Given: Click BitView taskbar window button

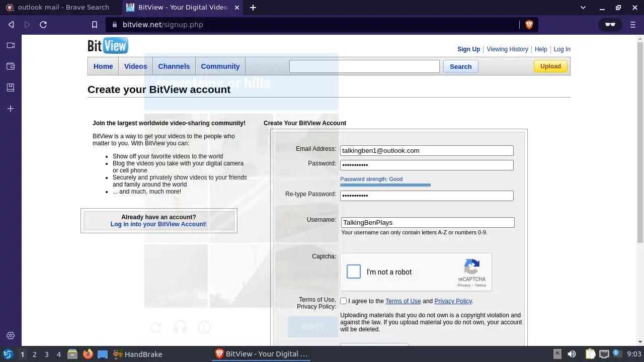Looking at the screenshot, I should click(261, 354).
